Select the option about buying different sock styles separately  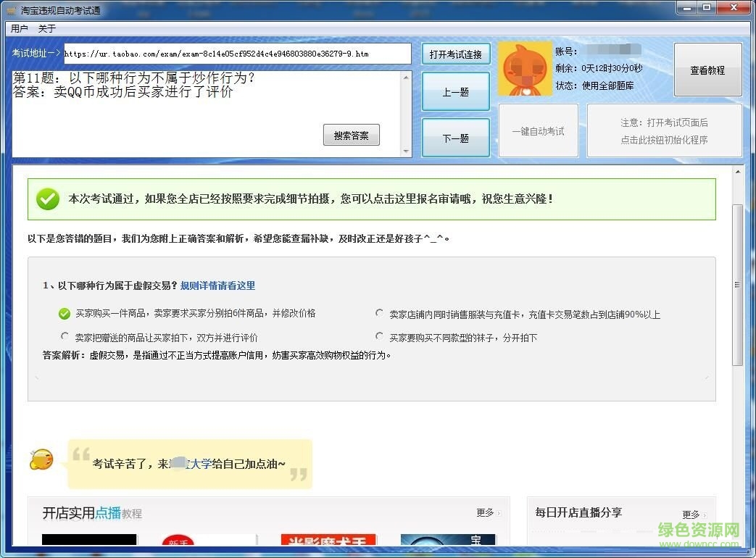coord(380,336)
